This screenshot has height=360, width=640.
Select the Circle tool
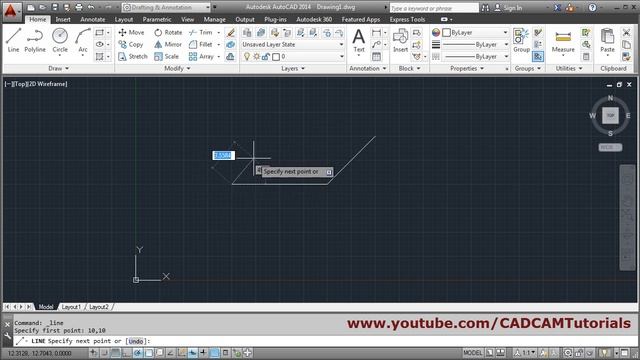coord(60,40)
